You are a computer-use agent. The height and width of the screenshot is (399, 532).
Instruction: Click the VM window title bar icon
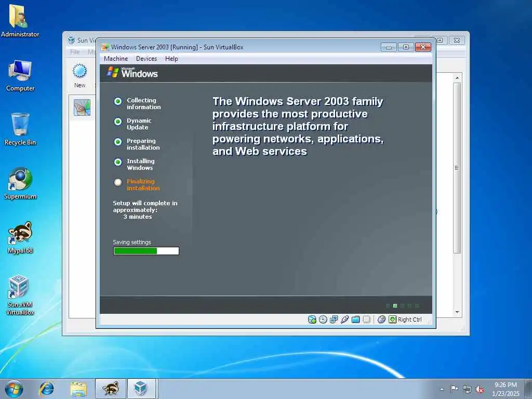(x=105, y=47)
